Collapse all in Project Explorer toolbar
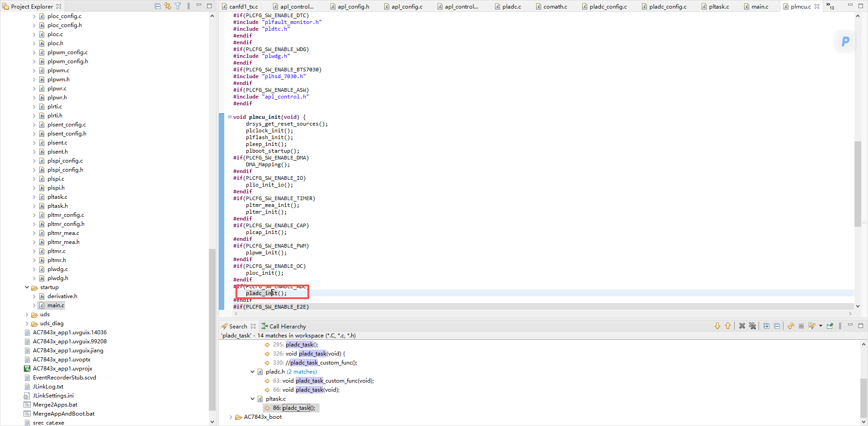The width and height of the screenshot is (868, 426). [157, 6]
